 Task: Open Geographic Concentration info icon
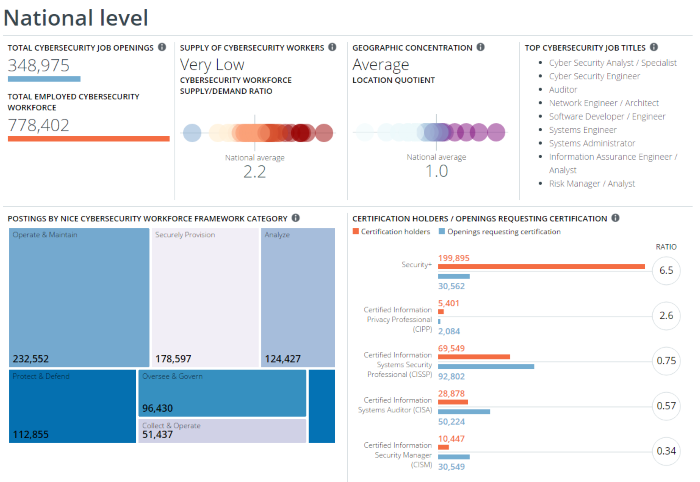point(481,47)
